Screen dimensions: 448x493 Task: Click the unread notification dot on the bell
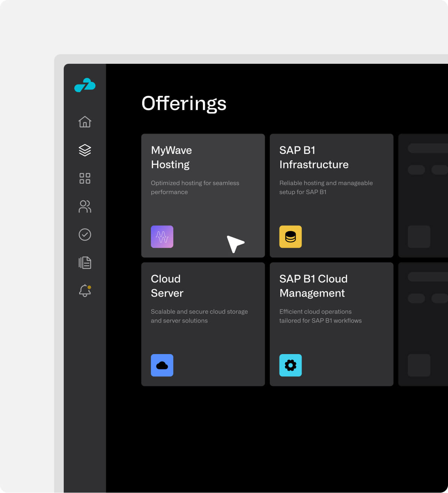[89, 286]
